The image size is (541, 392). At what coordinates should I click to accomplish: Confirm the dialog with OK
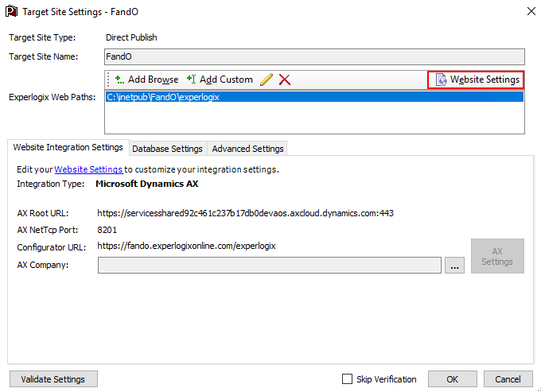453,379
